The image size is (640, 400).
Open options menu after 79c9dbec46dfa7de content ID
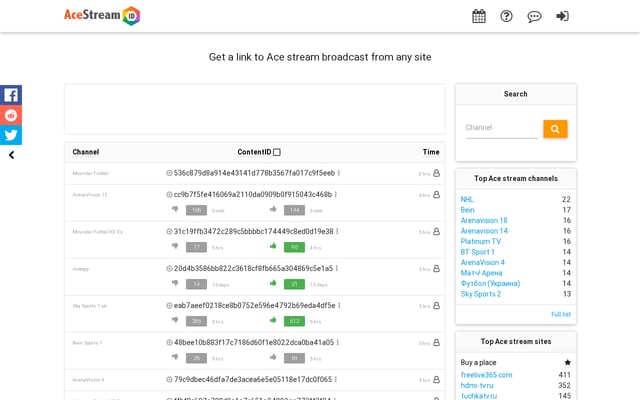click(x=336, y=380)
